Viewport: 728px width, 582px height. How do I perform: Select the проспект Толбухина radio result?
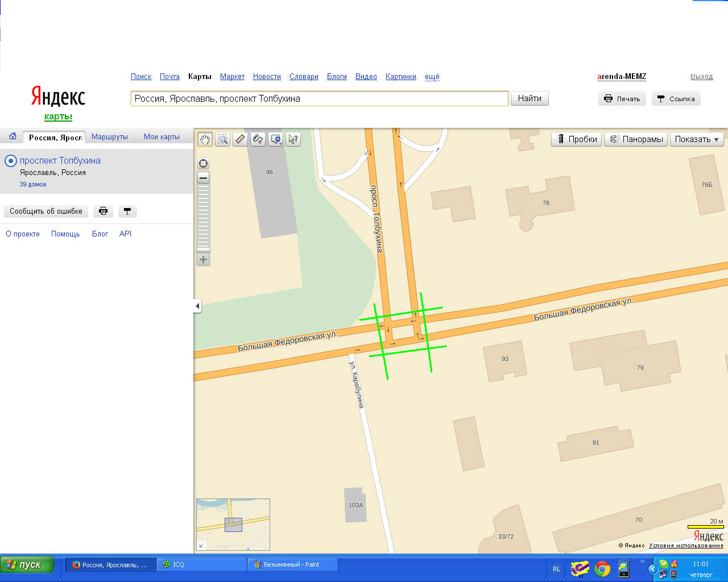pos(10,161)
